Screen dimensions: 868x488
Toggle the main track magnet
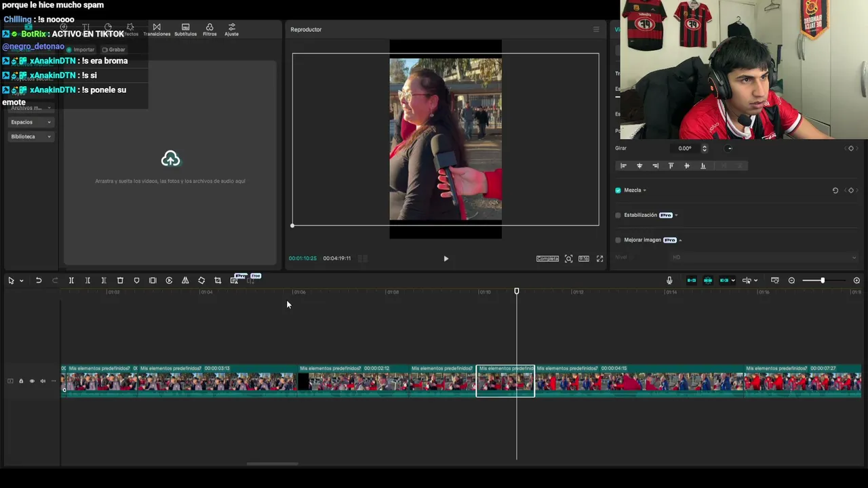pos(692,281)
